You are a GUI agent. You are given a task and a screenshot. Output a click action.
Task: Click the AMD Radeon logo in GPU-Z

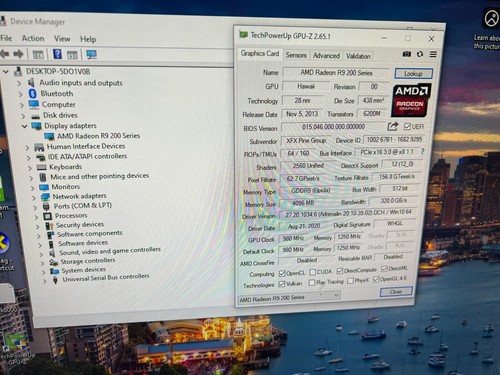[x=411, y=100]
